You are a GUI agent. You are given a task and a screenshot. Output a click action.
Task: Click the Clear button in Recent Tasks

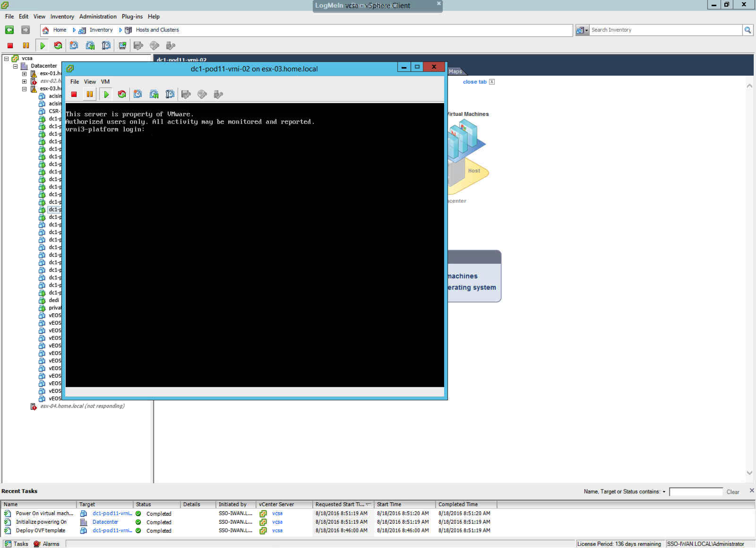[x=733, y=492]
